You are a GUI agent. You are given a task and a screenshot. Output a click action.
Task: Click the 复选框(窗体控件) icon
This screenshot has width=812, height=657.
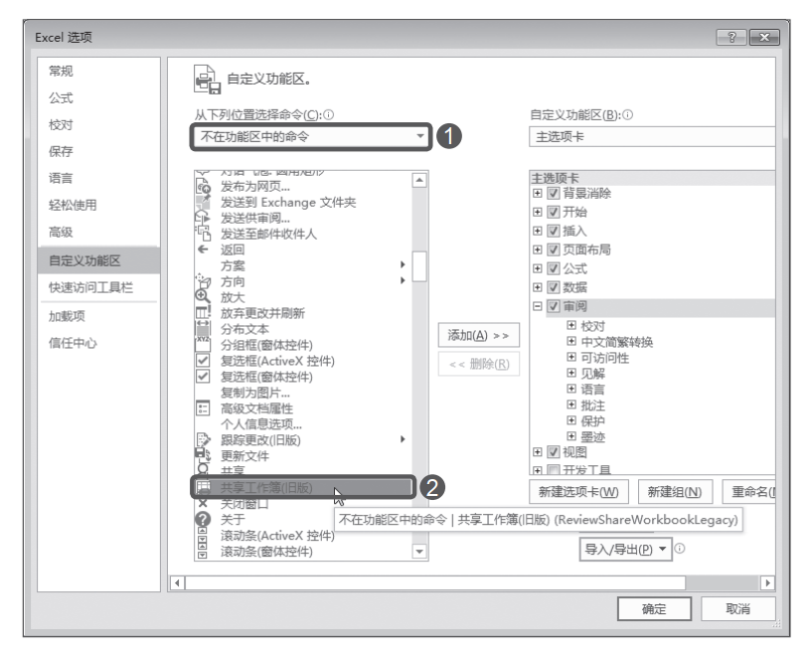tap(203, 377)
